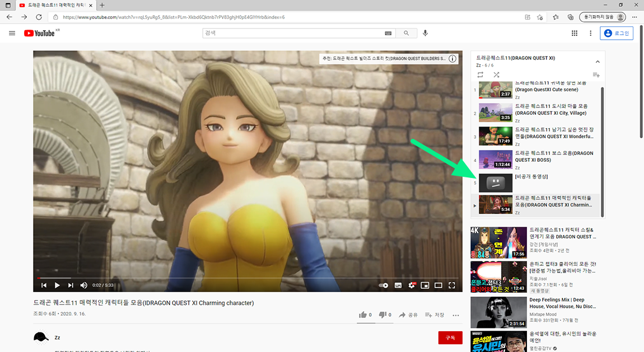Toggle subtitles/captions in the player
This screenshot has height=352, width=644.
(398, 285)
